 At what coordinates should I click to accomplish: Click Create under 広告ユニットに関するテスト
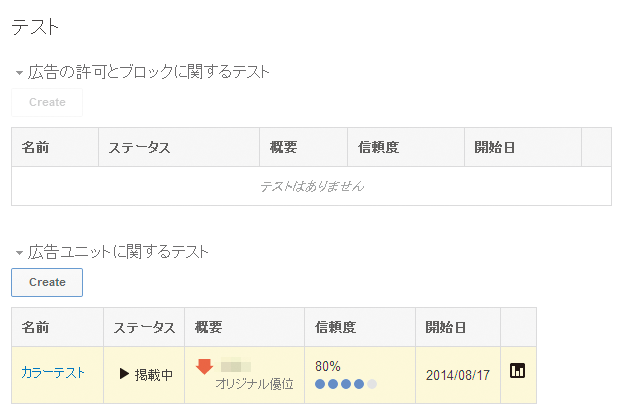click(x=47, y=282)
